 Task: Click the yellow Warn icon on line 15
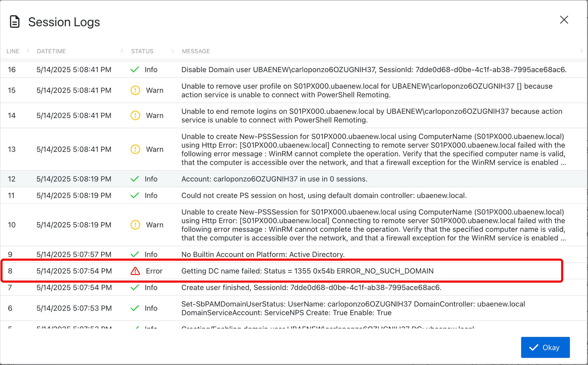click(135, 90)
